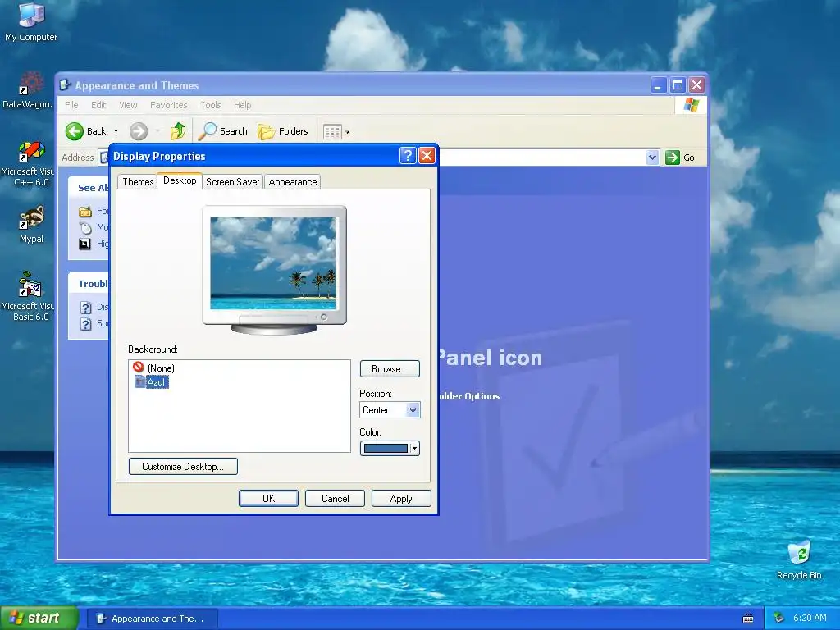Click the fonts folder icon in See Also

tap(85, 211)
